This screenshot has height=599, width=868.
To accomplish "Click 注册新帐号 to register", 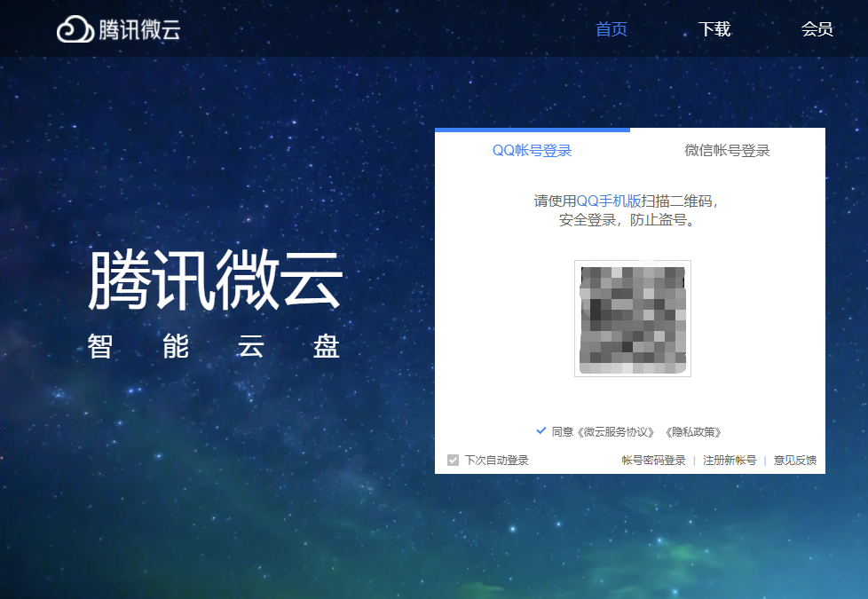I will pos(729,460).
